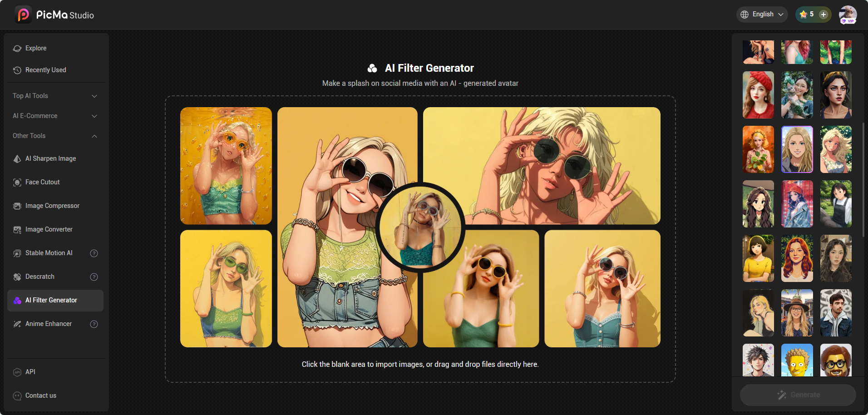Screen dimensions: 868x415
Task: Click the help icon next to Descratch
Action: [94, 277]
